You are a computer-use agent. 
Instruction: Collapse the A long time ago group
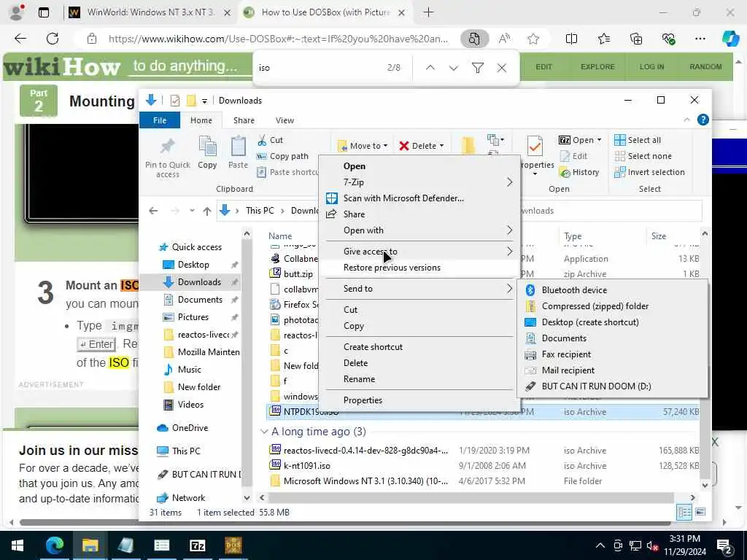point(264,432)
